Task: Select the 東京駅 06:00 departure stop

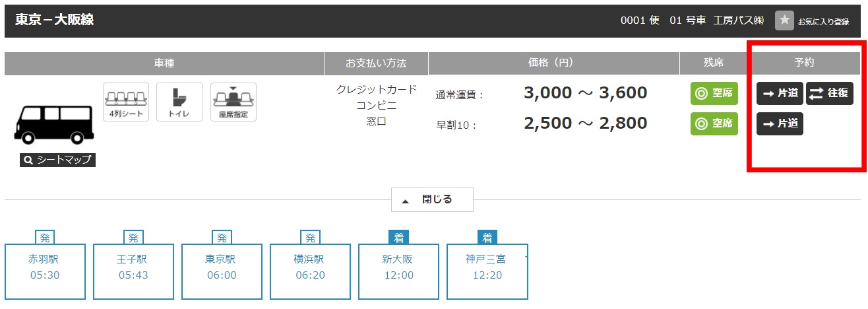Action: (222, 267)
